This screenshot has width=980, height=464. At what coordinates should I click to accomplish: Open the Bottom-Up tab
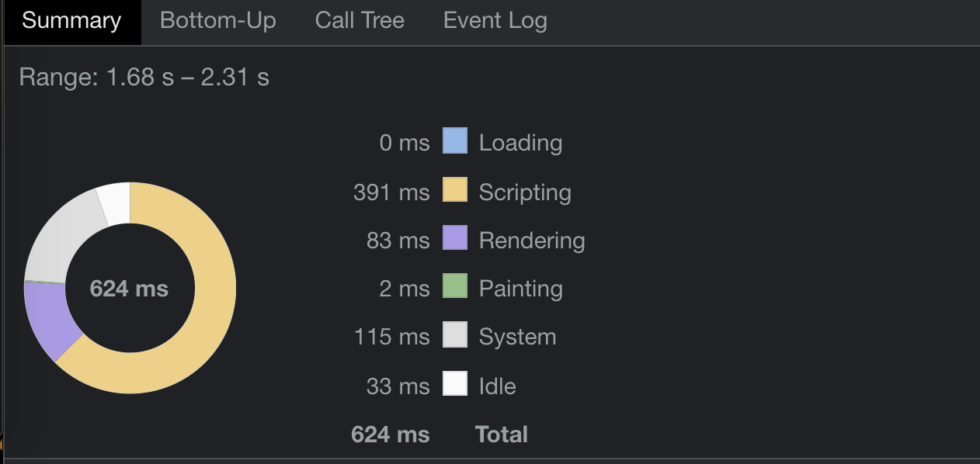tap(218, 22)
